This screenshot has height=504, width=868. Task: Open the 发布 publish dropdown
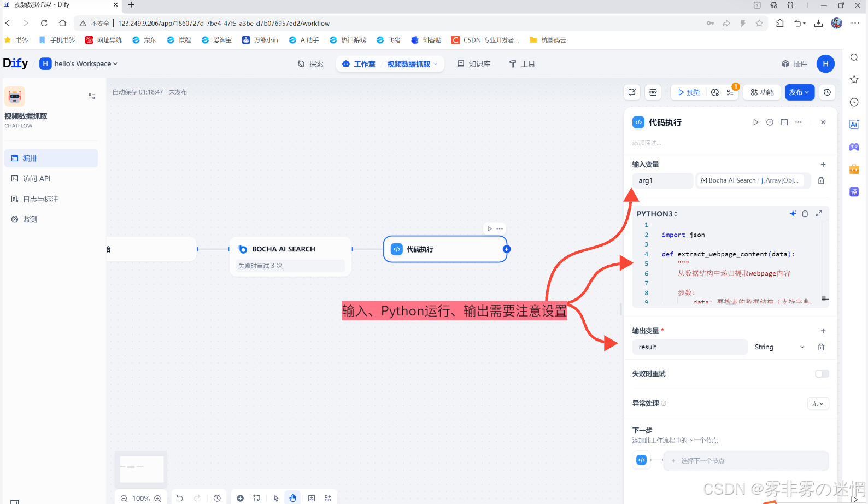(800, 92)
